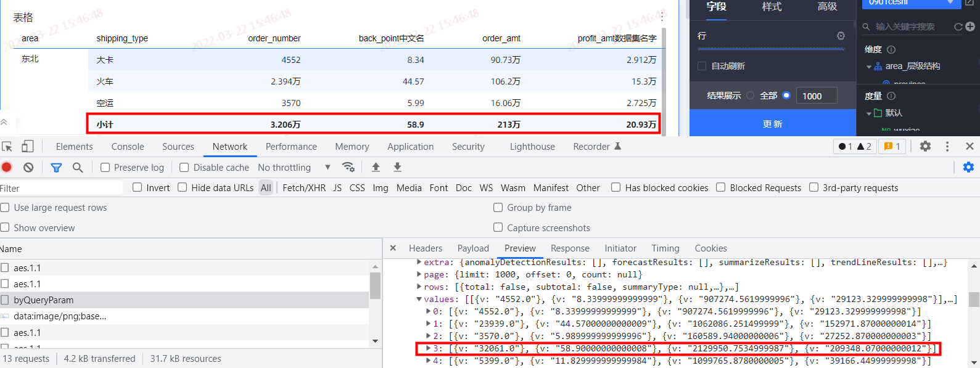Viewport: 980px width, 368px height.
Task: Click the inspect element picker icon
Action: [7, 147]
